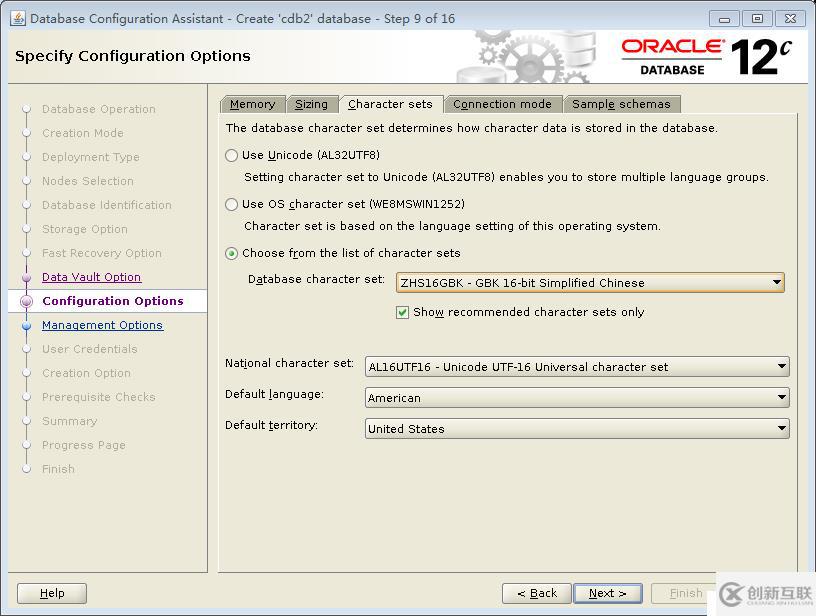Click the 'Default territory:' label

271,425
